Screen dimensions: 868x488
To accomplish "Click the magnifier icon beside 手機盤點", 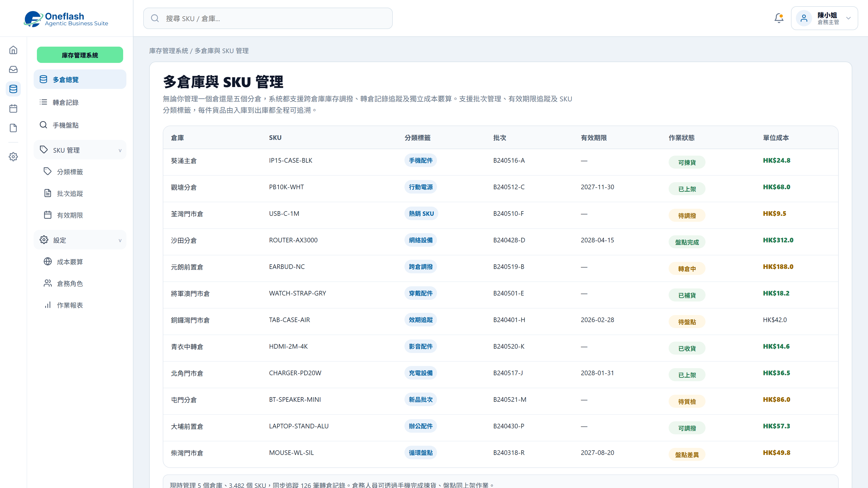I will click(43, 125).
